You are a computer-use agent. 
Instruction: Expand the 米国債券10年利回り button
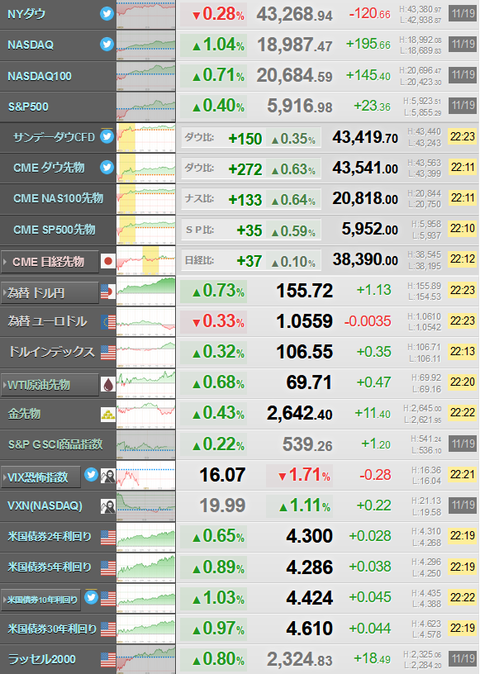point(41,600)
